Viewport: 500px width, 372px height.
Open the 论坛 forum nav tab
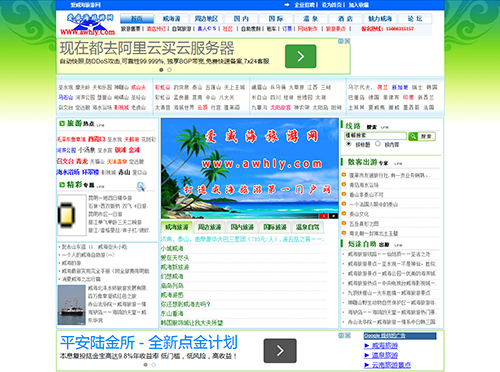pyautogui.click(x=415, y=18)
